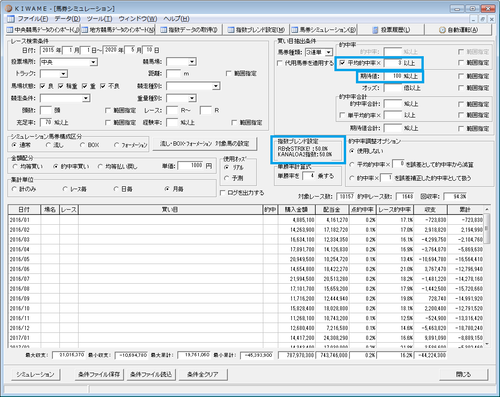Open 投票履歴 toolbar icon
The height and width of the screenshot is (397, 500).
[375, 30]
